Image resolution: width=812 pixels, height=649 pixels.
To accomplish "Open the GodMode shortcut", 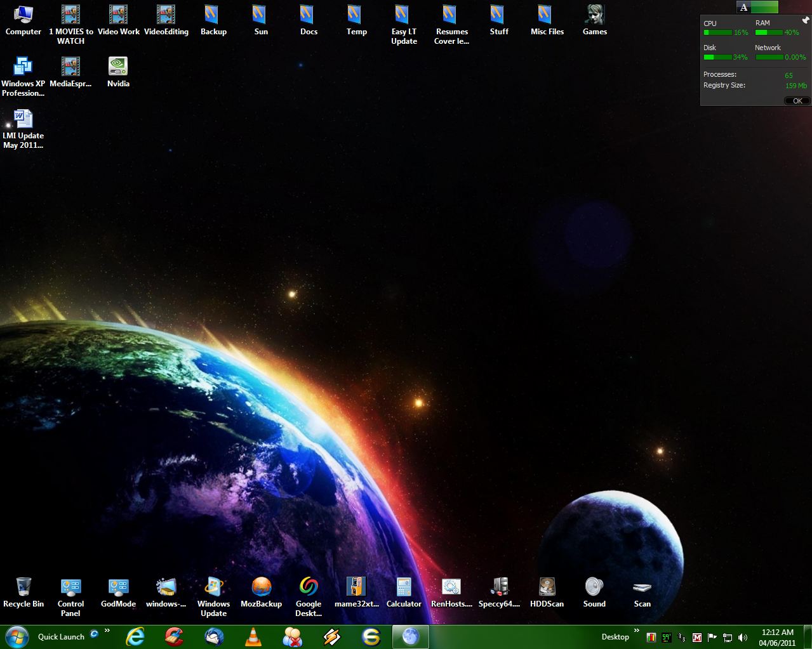I will pyautogui.click(x=118, y=593).
